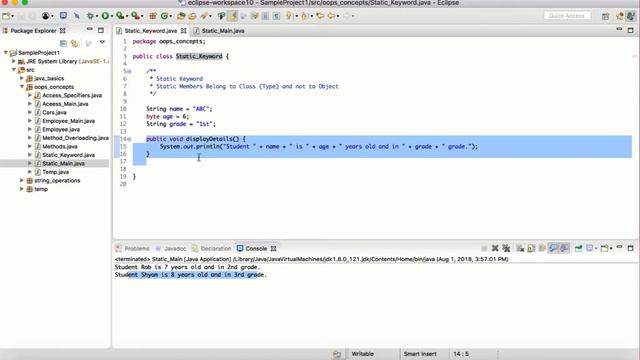Image resolution: width=640 pixels, height=360 pixels.
Task: Click the 'Smart Insert' status bar entry
Action: pyautogui.click(x=420, y=354)
